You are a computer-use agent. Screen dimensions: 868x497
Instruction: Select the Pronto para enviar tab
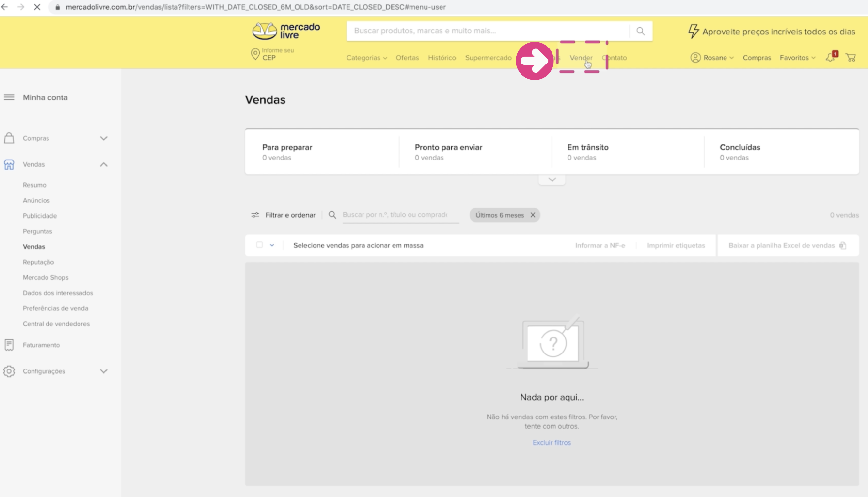[475, 152]
